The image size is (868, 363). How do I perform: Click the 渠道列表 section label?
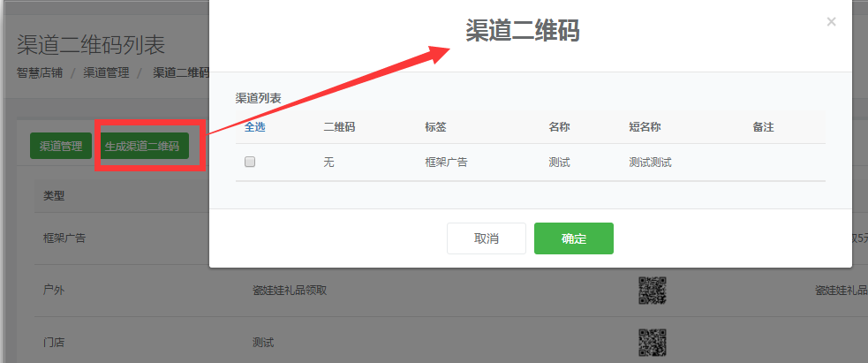click(x=258, y=99)
